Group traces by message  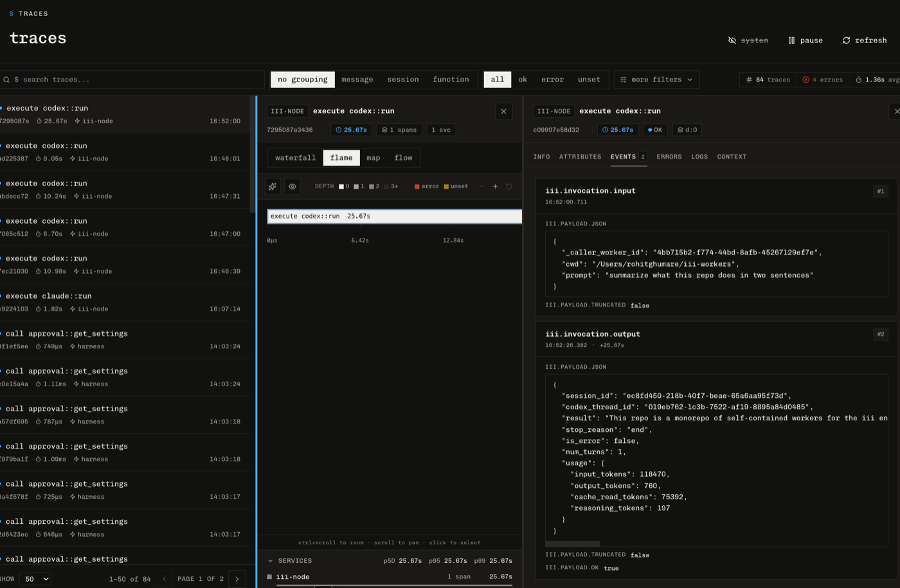tap(357, 80)
